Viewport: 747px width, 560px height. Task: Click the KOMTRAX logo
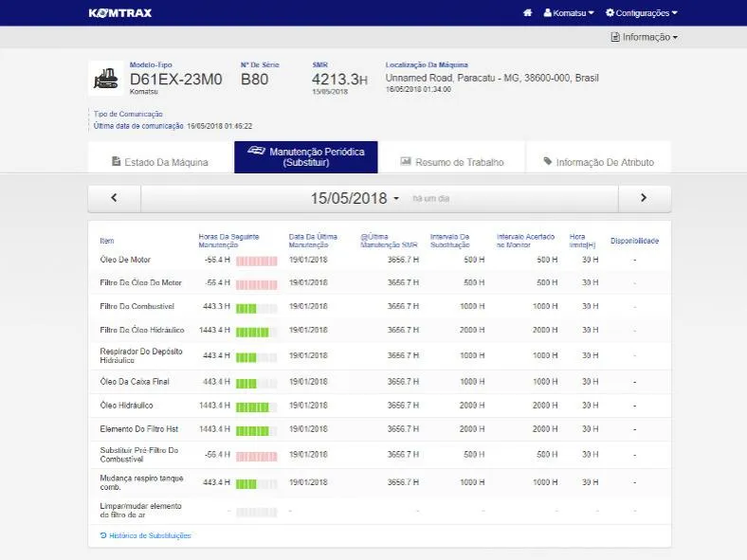[119, 13]
